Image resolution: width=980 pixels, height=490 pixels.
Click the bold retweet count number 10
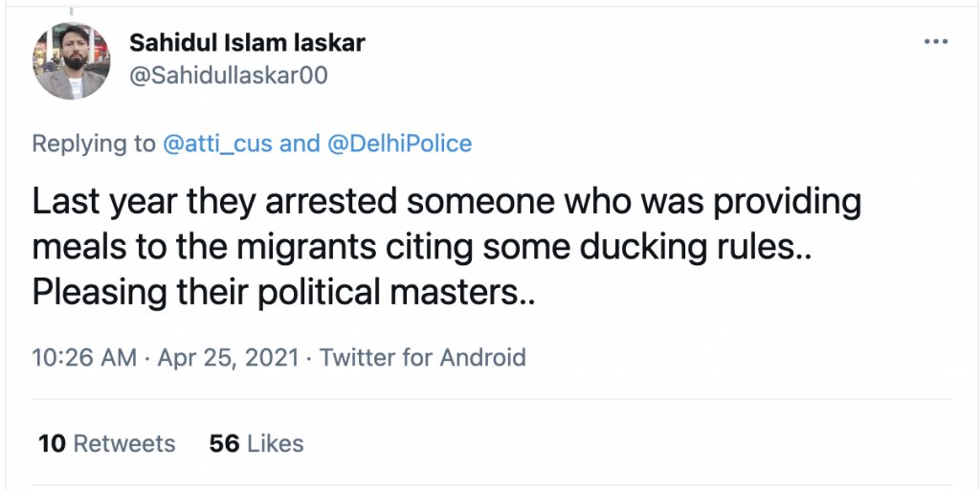pos(52,444)
